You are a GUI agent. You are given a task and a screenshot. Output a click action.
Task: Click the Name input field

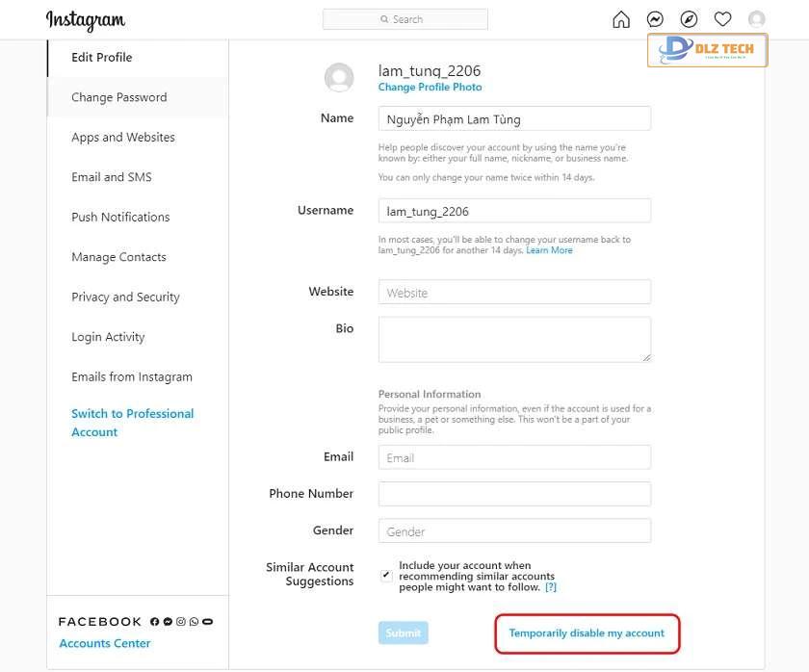tap(514, 118)
